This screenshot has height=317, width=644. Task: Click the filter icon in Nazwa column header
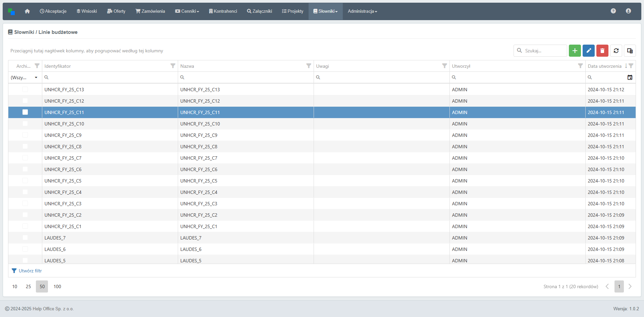(309, 66)
